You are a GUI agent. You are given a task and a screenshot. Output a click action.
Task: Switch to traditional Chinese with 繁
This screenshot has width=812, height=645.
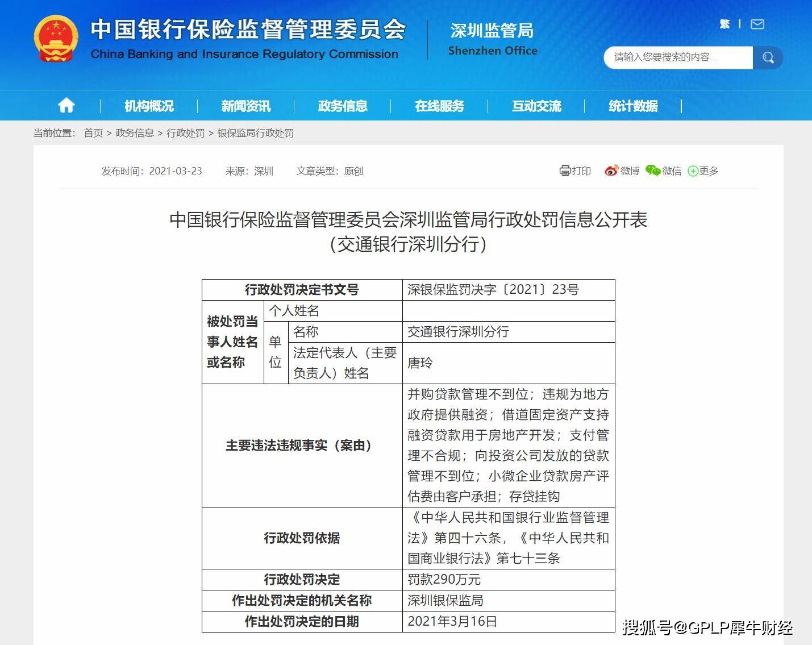click(x=724, y=24)
